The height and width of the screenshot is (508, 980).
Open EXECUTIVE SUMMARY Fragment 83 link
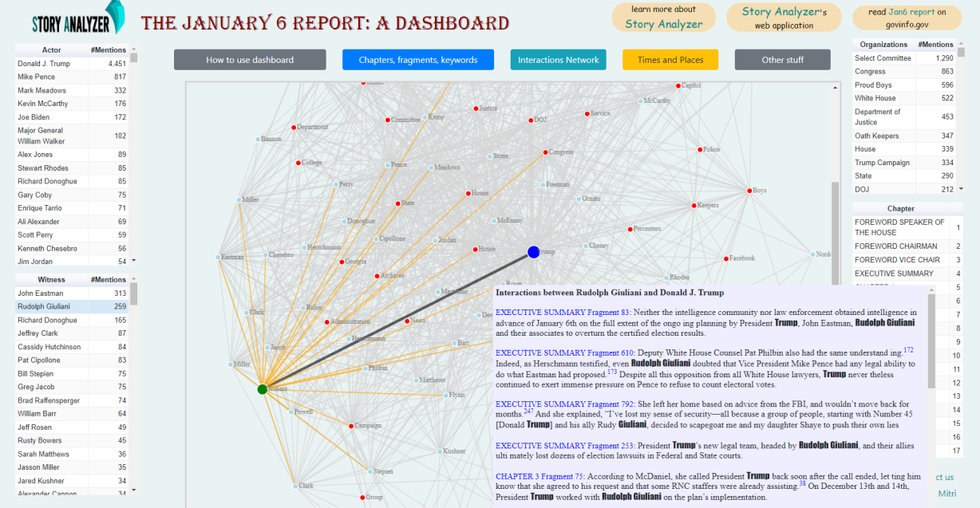[x=563, y=313]
